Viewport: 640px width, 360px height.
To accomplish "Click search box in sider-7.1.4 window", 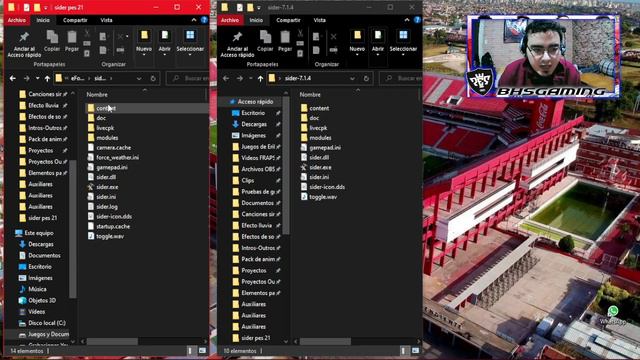I will [x=401, y=78].
